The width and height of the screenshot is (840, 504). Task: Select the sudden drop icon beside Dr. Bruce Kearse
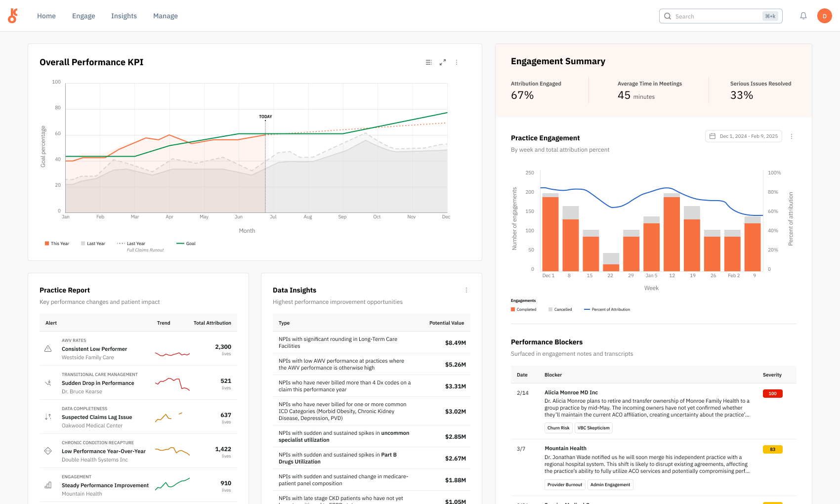pos(48,383)
